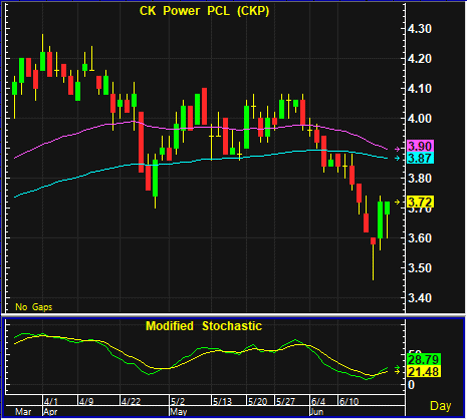Select the 4/22 date marker
467x420 pixels.
(131, 401)
